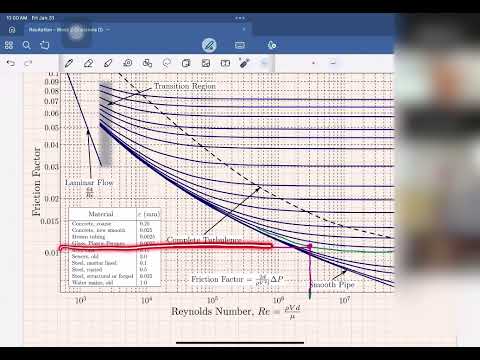Image resolution: width=480 pixels, height=360 pixels.
Task: Select the Pen tool
Action: coord(69,63)
